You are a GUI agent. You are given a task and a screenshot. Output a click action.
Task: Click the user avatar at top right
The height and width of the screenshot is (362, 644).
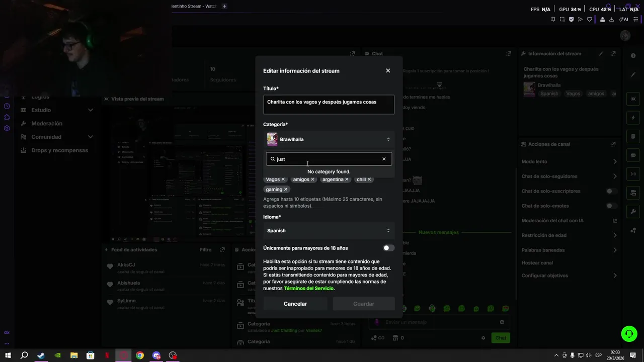[625, 36]
